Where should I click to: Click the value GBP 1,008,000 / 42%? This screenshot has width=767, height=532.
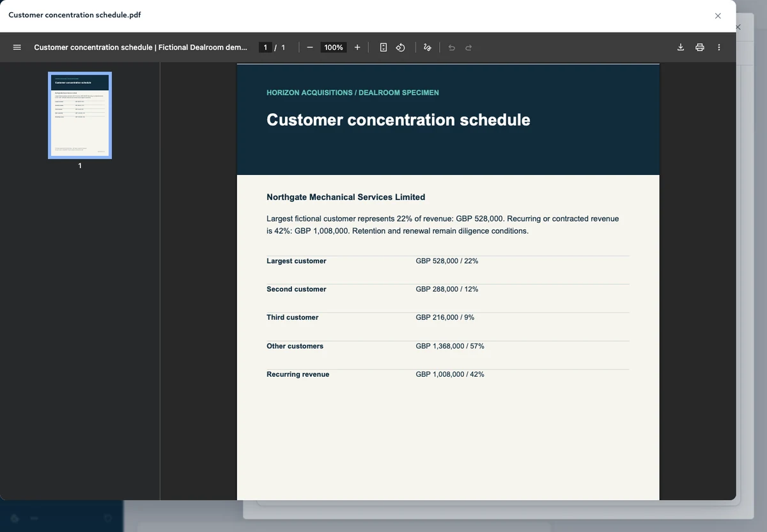point(450,374)
